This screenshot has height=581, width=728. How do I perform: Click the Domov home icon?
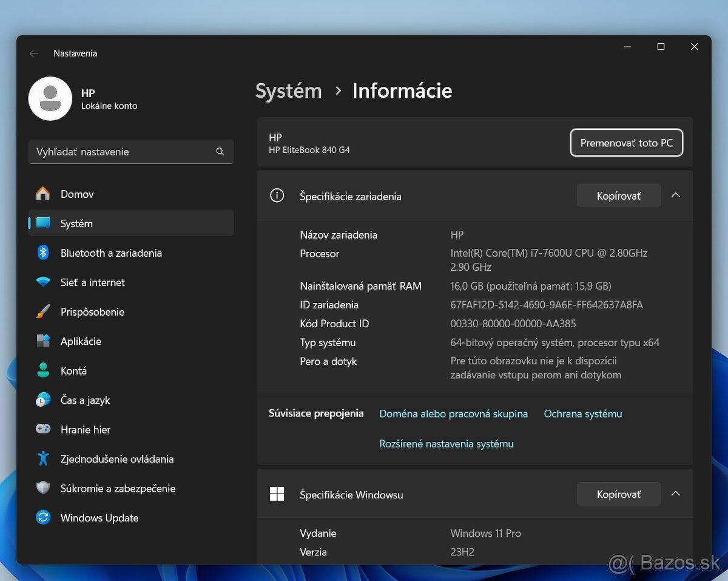[x=43, y=194]
